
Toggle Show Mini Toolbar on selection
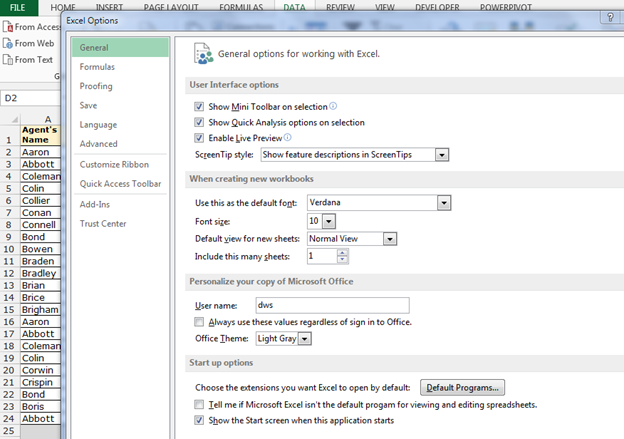pyautogui.click(x=199, y=107)
